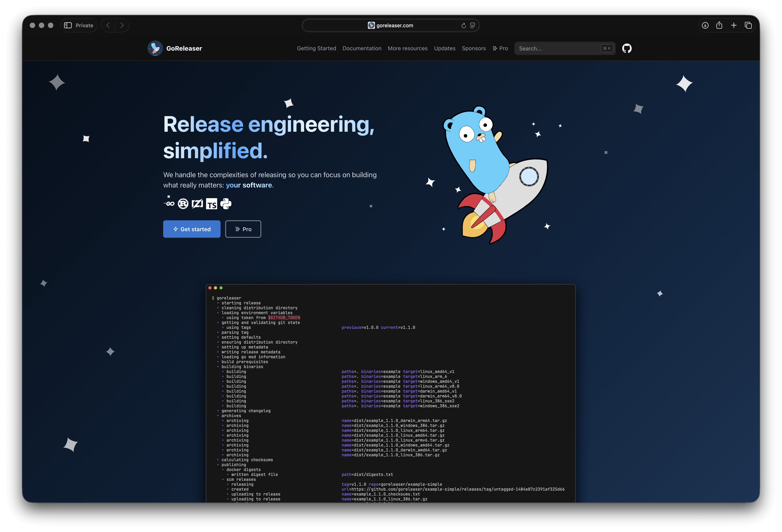Click the GoReleaser rocket logo
This screenshot has height=532, width=782.
155,48
